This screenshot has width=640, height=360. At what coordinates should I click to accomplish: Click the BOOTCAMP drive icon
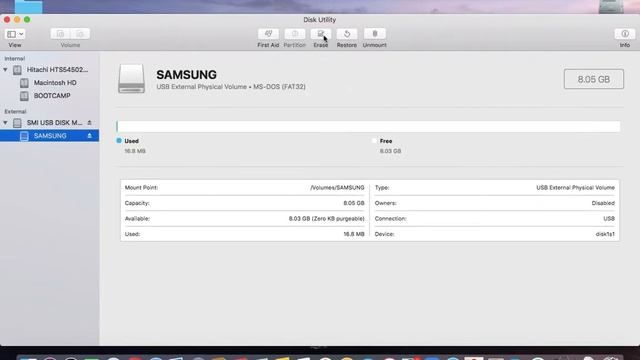24,96
